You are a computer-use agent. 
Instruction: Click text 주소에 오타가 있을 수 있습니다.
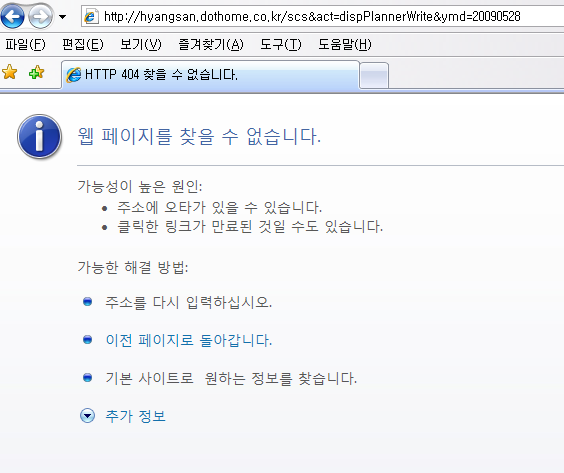click(219, 207)
